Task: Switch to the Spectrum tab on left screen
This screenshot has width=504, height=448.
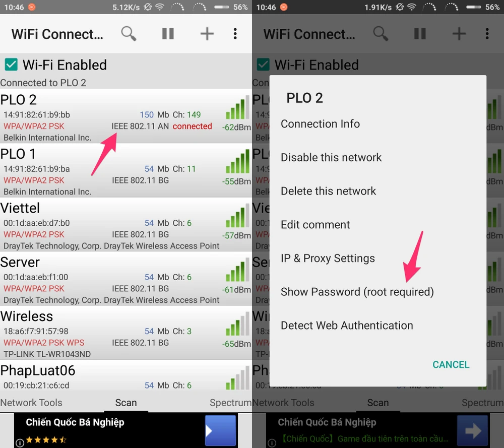Action: [x=230, y=402]
